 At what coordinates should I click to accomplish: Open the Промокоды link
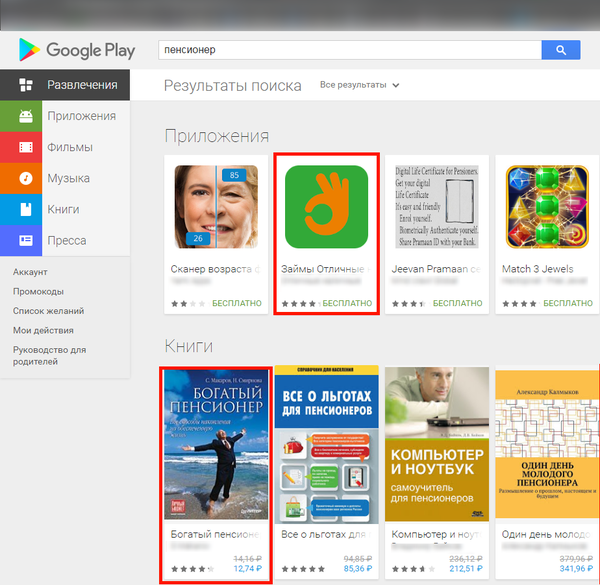tap(38, 291)
